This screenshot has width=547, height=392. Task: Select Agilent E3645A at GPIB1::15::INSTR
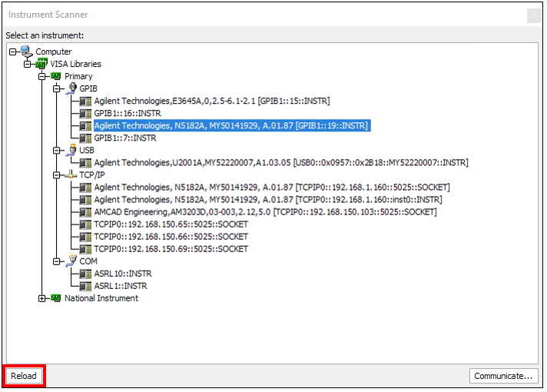[x=212, y=101]
